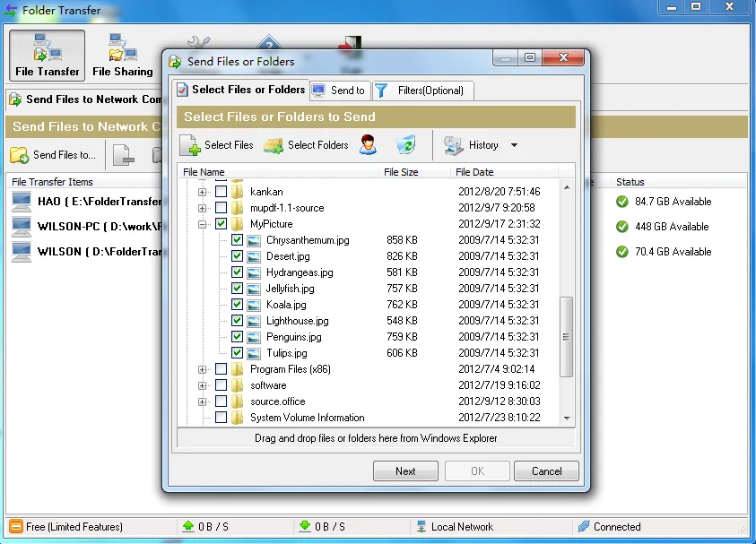The image size is (756, 544).
Task: Select WILSON-PC computer entry
Action: click(87, 227)
